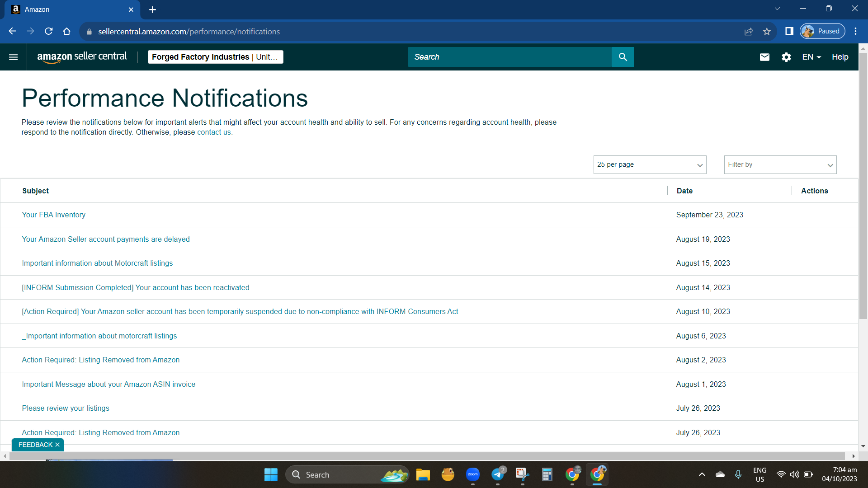Bookmark this page with star icon
Viewport: 868px width, 488px height.
pos(767,31)
